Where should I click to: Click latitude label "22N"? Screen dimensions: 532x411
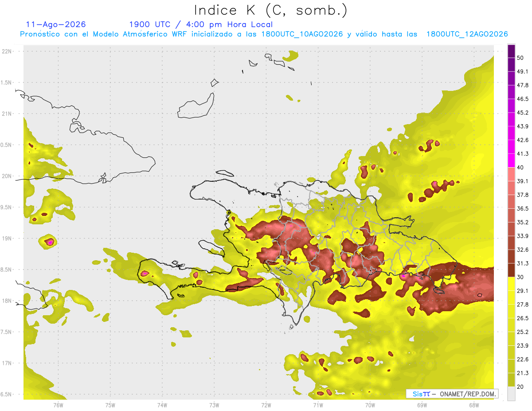tap(8, 51)
